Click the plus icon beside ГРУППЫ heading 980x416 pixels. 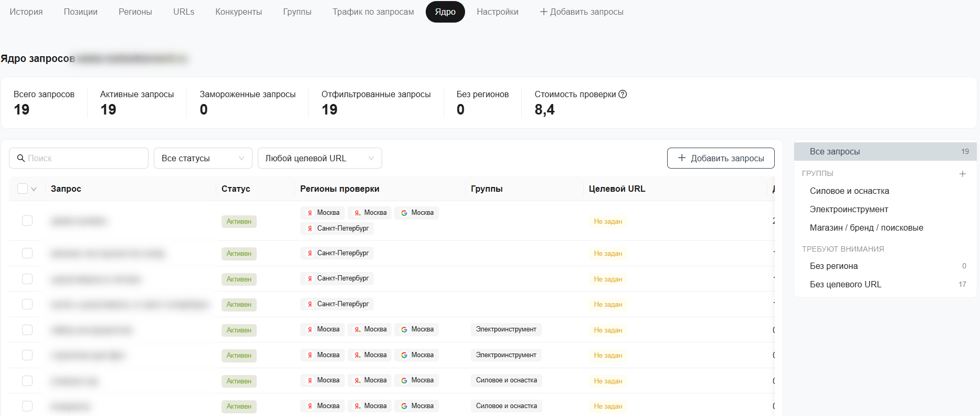tap(963, 174)
